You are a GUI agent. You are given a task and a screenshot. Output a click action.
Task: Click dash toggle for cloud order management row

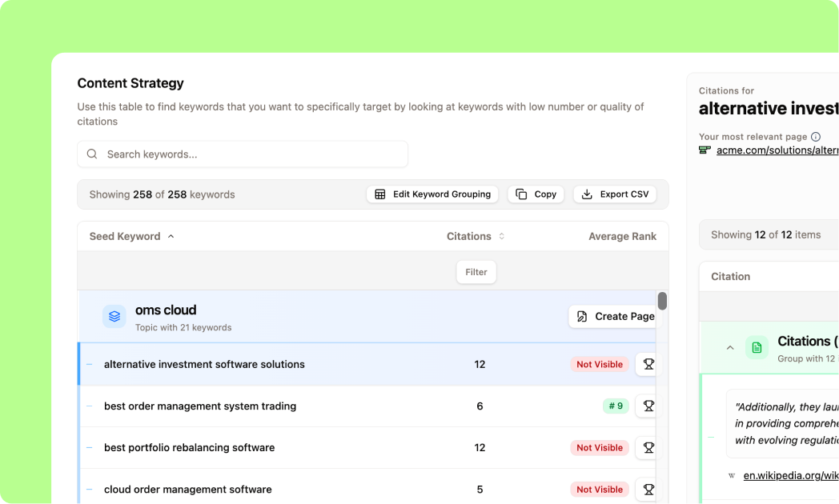[x=90, y=490]
